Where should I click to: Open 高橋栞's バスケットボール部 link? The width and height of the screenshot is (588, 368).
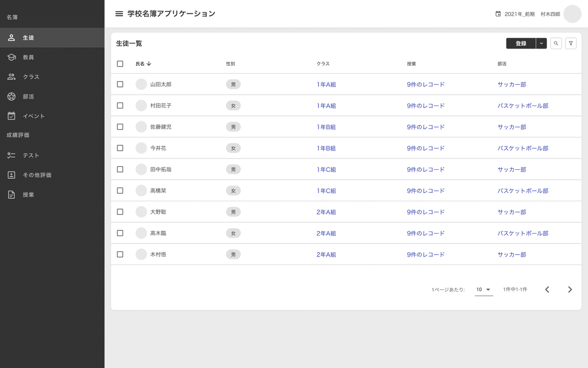coord(523,190)
